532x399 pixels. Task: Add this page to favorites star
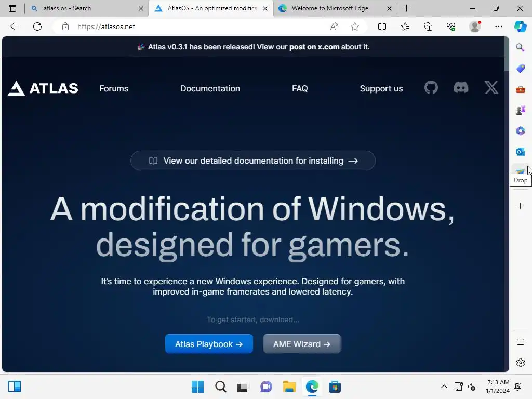[354, 26]
